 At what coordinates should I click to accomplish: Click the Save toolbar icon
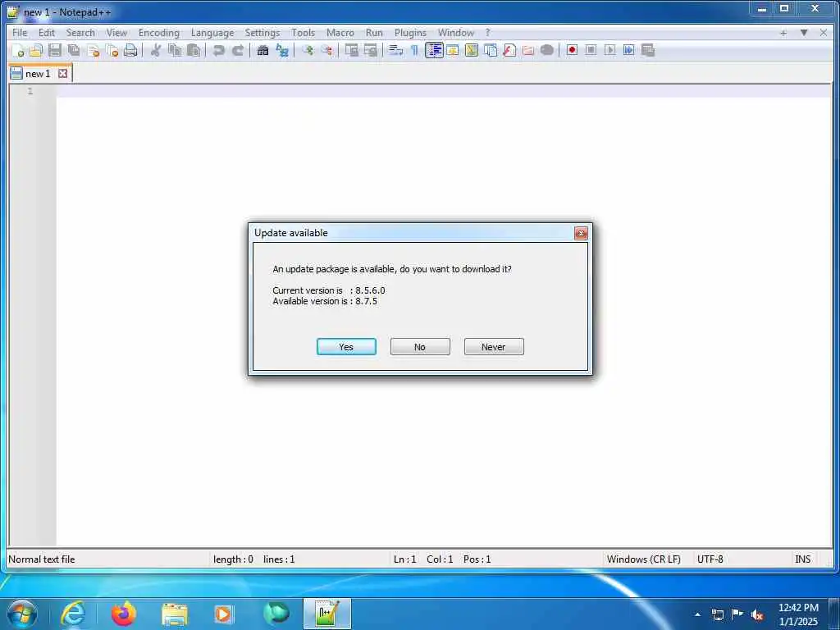(55, 50)
